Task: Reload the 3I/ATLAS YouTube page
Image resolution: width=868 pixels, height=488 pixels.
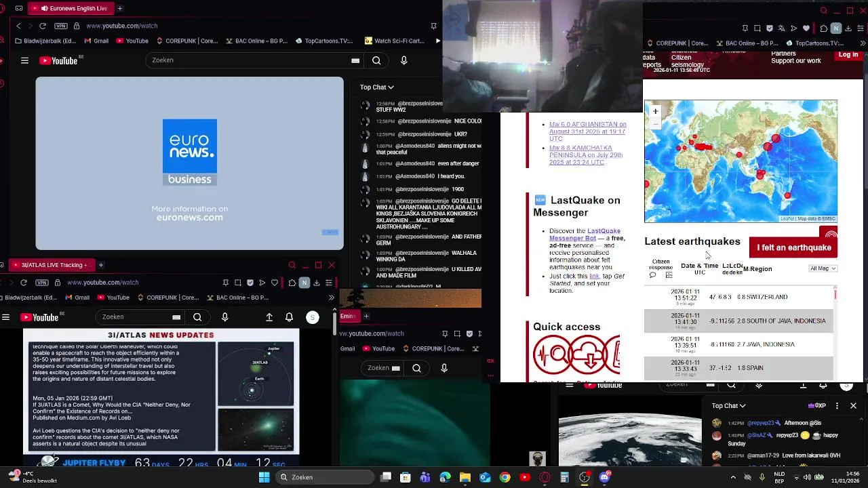Action: click(x=24, y=282)
